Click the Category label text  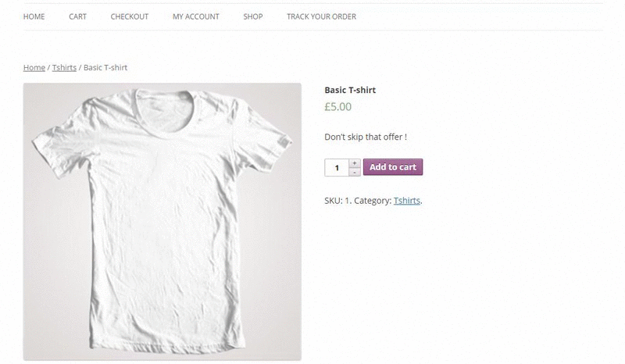373,201
